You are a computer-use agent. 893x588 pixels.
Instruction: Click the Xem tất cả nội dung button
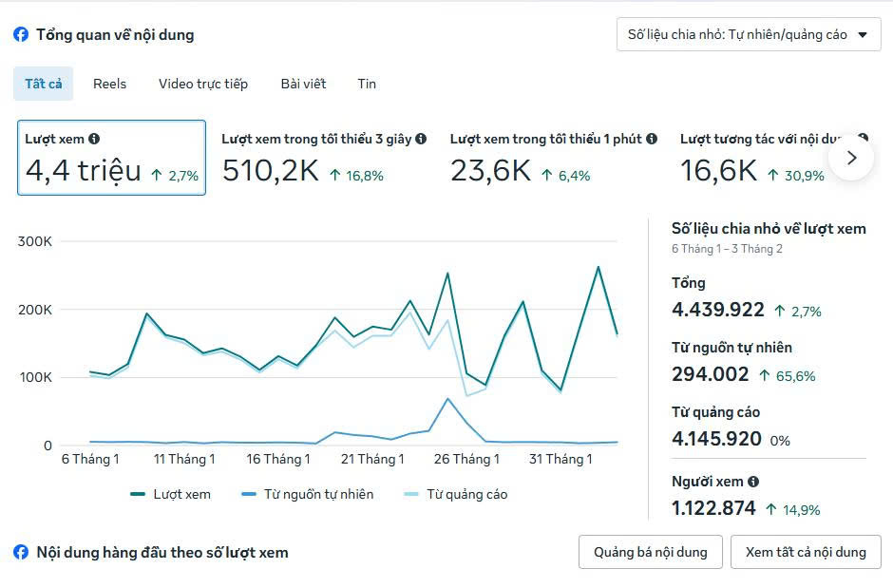(806, 552)
